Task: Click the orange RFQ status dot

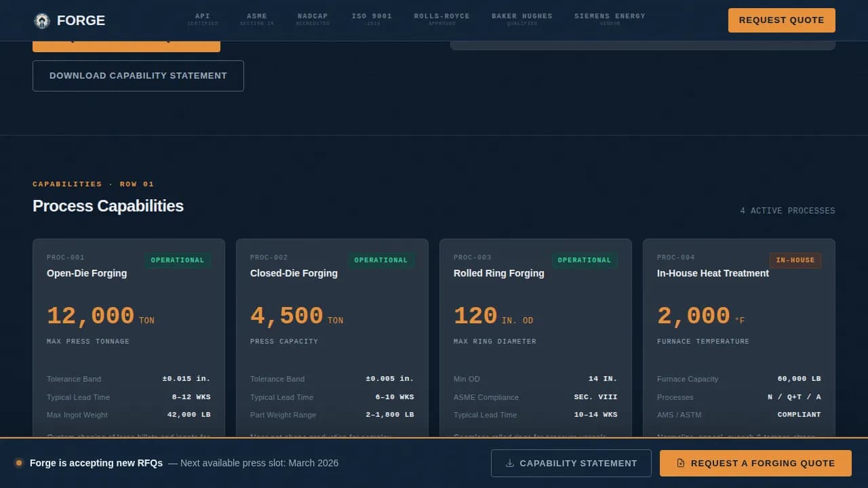Action: (x=19, y=463)
